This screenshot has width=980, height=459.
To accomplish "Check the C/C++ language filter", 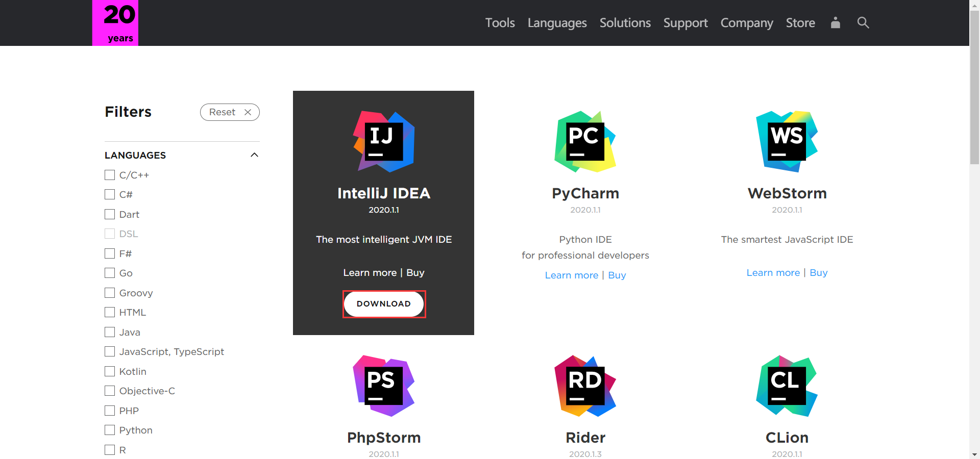I will tap(110, 175).
